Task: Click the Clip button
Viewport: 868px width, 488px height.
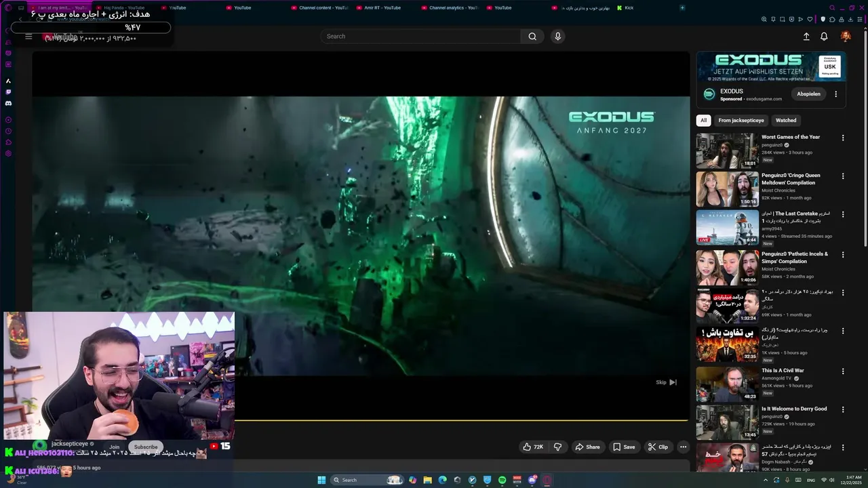Action: [x=658, y=447]
